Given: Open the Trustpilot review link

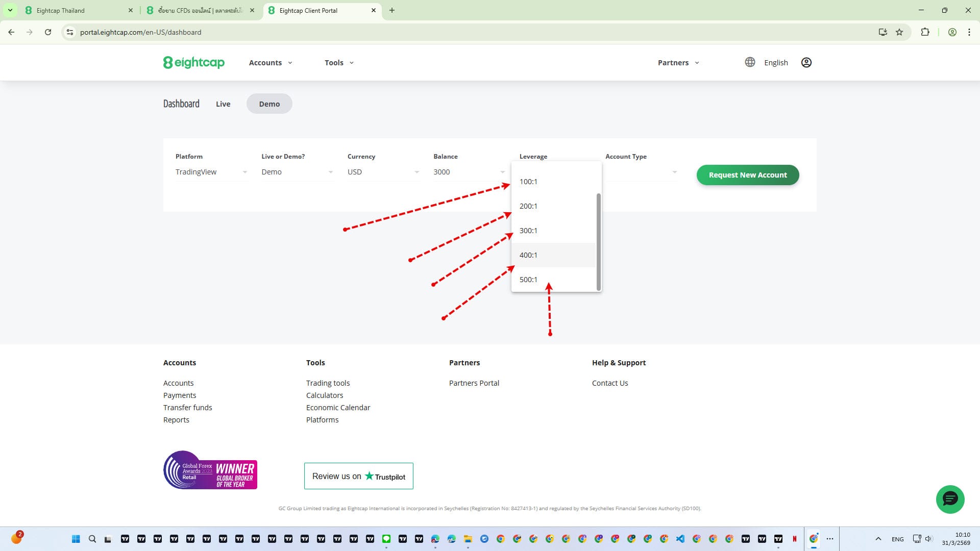Looking at the screenshot, I should [x=358, y=476].
